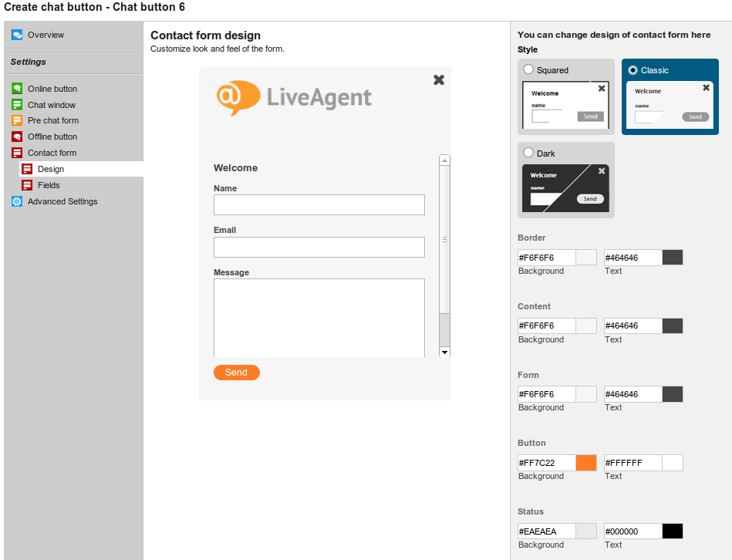Screen dimensions: 732x560
Task: Open Advanced Settings
Action: [x=62, y=201]
